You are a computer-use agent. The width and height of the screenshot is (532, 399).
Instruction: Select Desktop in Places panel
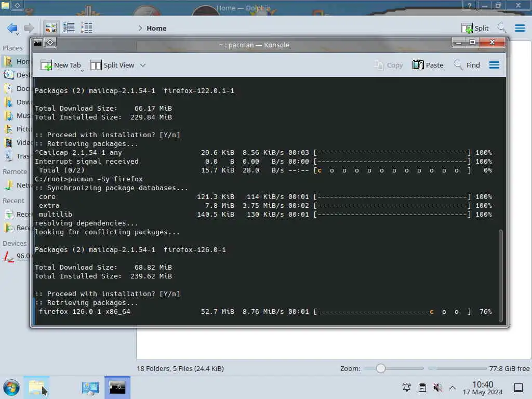pyautogui.click(x=16, y=75)
